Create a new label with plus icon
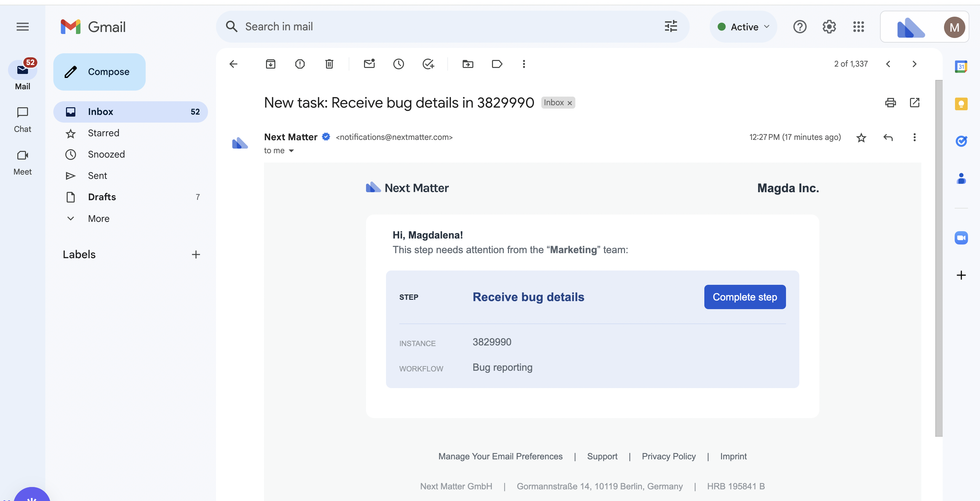 click(x=196, y=254)
